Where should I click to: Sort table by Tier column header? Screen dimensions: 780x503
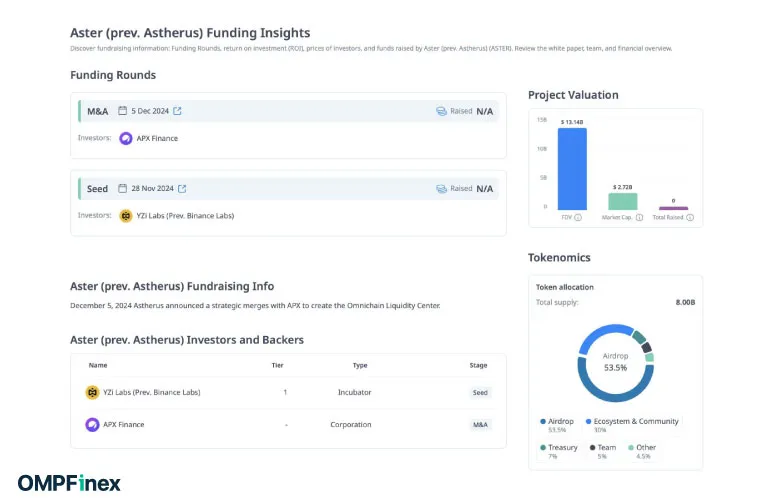[278, 365]
